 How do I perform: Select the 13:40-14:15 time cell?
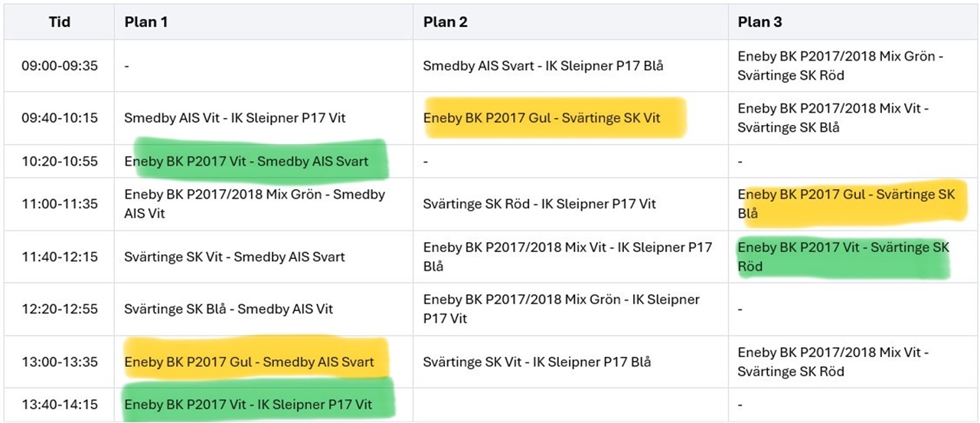pos(60,405)
